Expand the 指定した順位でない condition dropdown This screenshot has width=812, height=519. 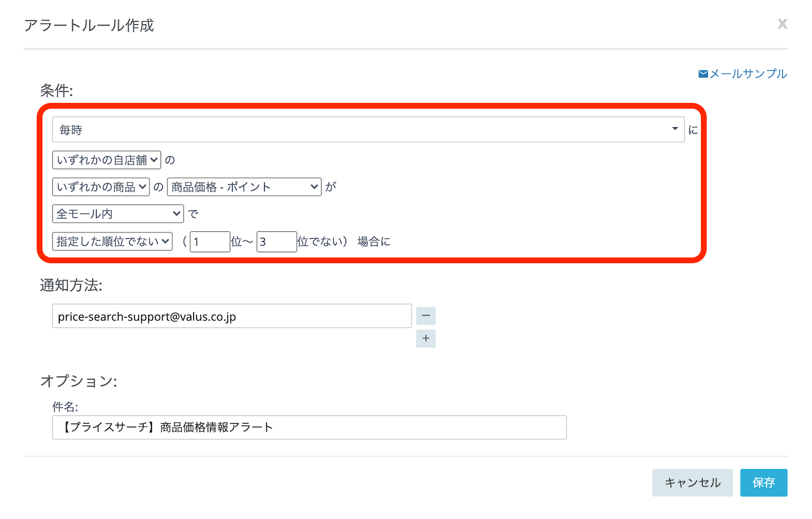112,241
